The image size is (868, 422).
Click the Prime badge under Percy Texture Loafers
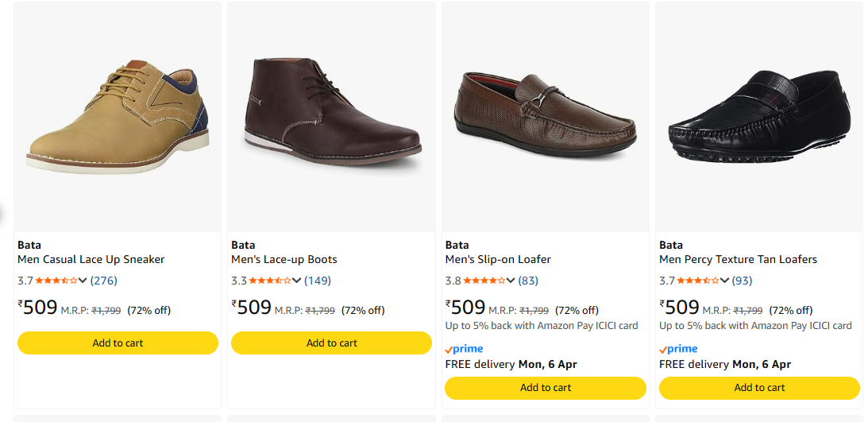[x=678, y=349]
